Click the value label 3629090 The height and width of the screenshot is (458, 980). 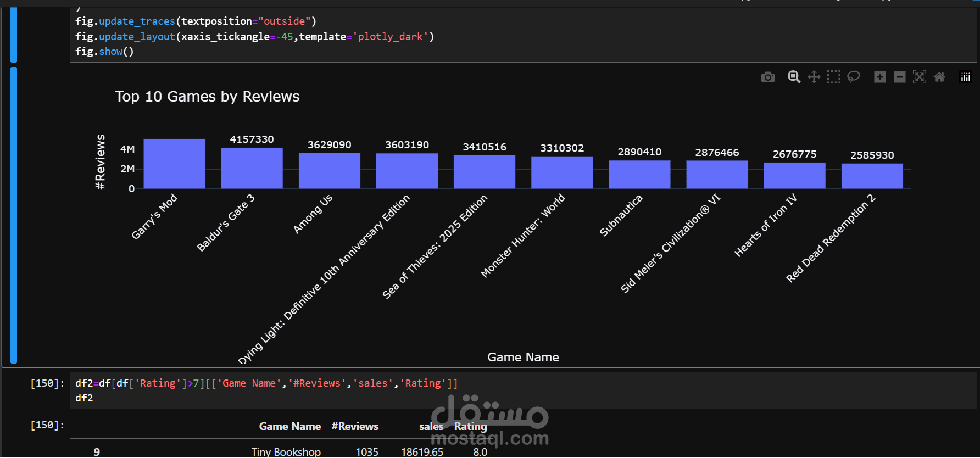point(330,145)
